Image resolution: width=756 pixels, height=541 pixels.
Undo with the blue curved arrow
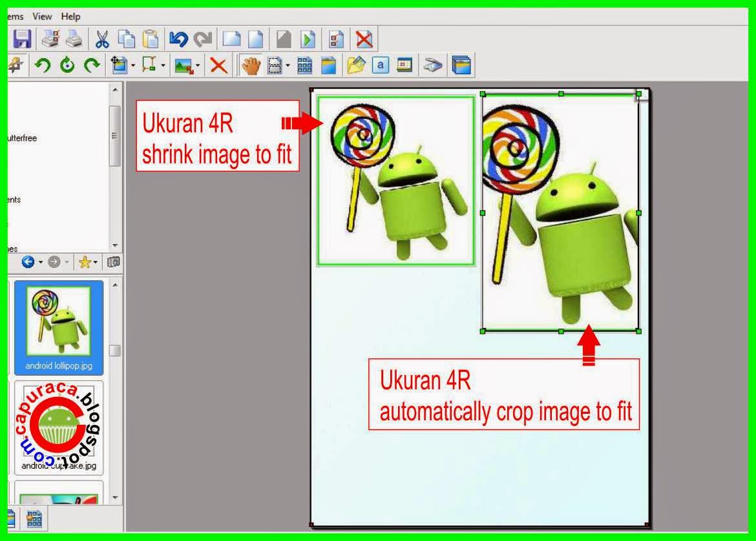tap(178, 39)
